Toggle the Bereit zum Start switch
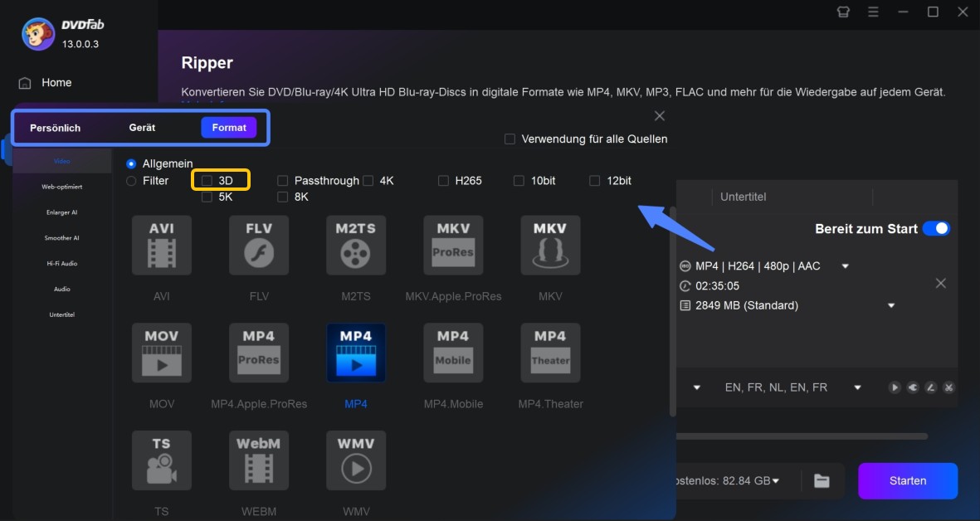Screen dimensions: 980x521 pyautogui.click(x=936, y=229)
